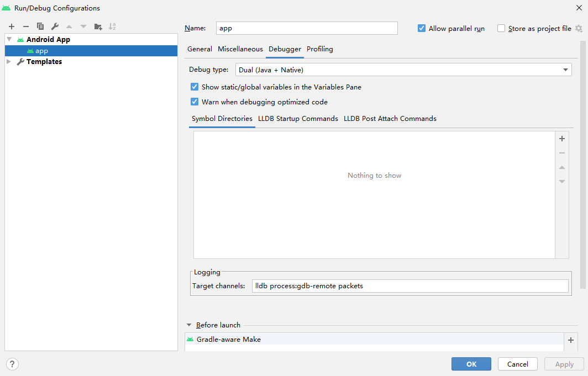588x376 pixels.
Task: Click the Target channels input field
Action: [x=410, y=285]
